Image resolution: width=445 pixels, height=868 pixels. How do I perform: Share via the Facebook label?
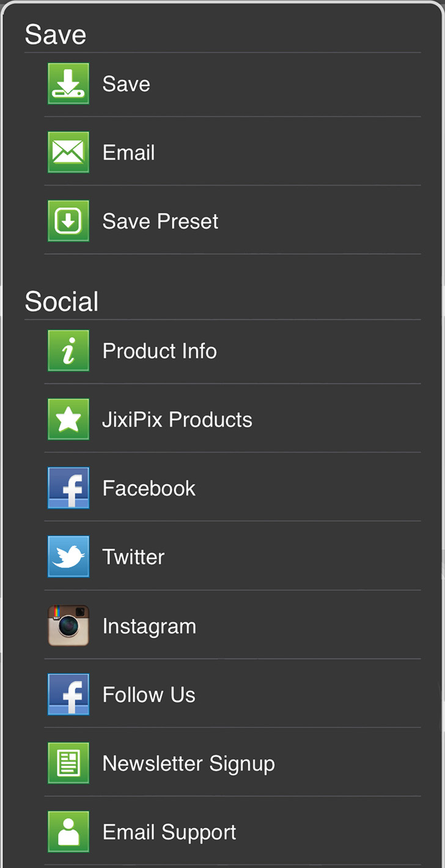(149, 488)
